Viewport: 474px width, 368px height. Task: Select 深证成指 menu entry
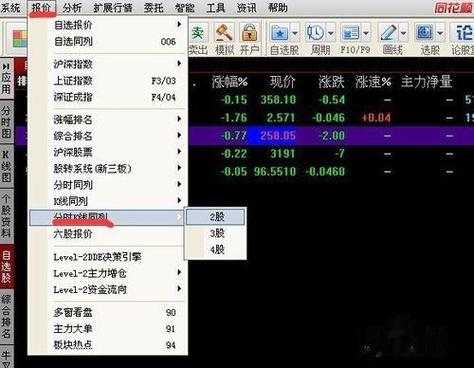pos(107,97)
